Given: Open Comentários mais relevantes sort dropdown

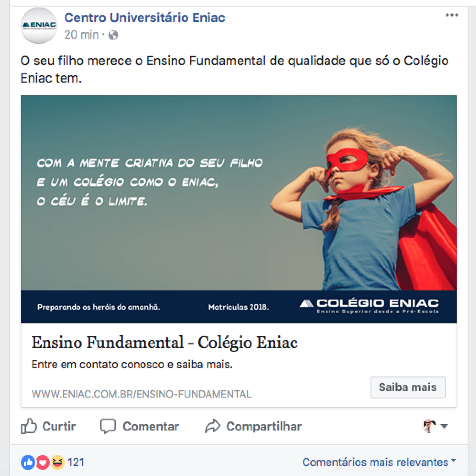Looking at the screenshot, I should (x=379, y=462).
